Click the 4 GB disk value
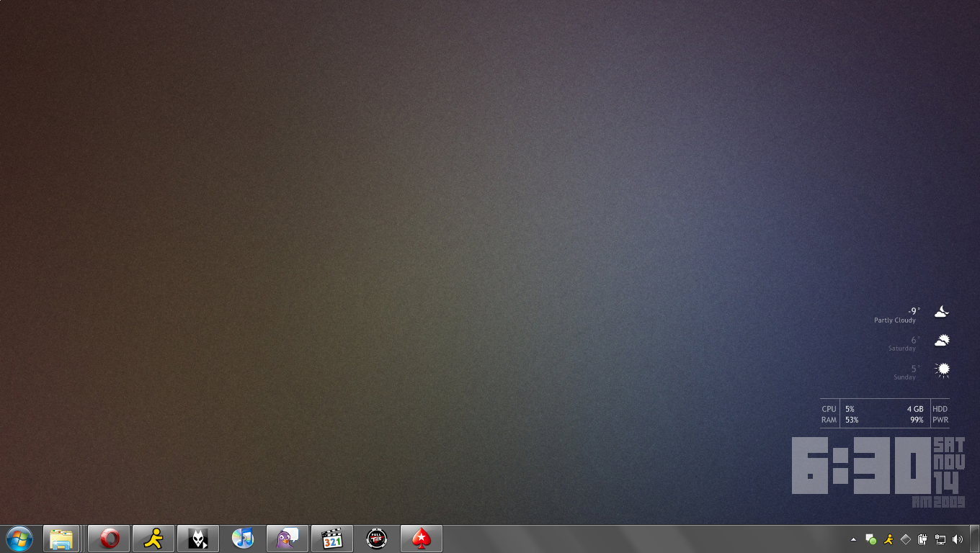This screenshot has width=980, height=553. [915, 409]
